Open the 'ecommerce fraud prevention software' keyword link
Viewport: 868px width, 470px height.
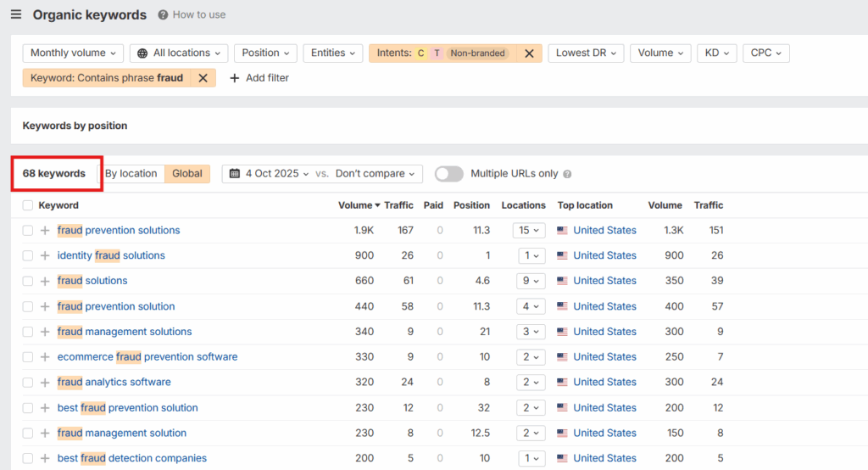147,357
